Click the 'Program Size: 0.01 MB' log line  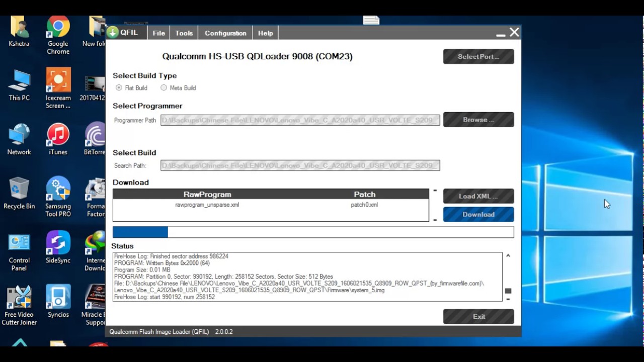pos(142,270)
